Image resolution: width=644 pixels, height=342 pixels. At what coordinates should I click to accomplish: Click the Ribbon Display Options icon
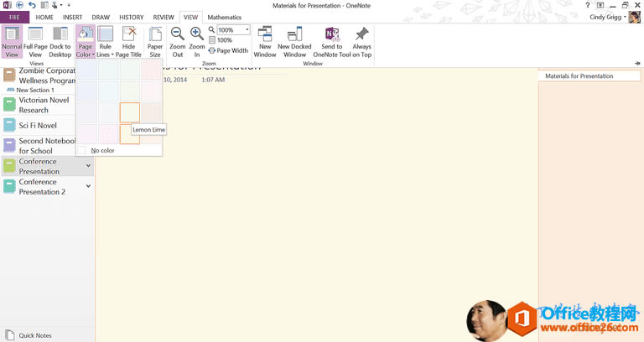(600, 5)
